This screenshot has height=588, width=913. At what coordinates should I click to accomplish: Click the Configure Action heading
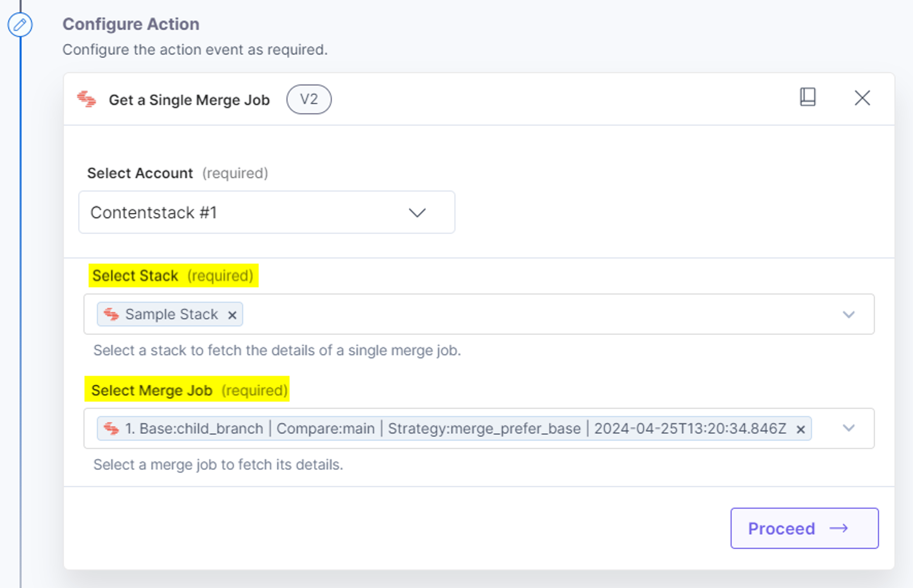[x=131, y=24]
